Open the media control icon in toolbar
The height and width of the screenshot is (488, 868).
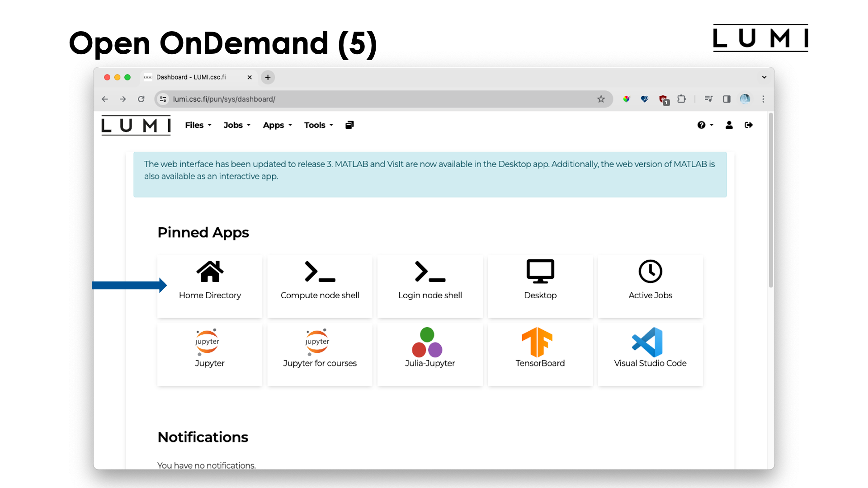coord(708,99)
